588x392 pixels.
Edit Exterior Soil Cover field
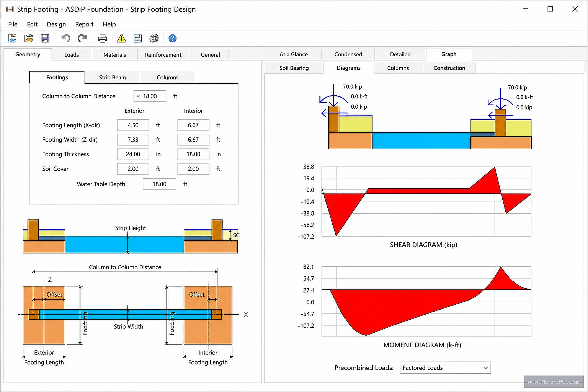pos(133,169)
